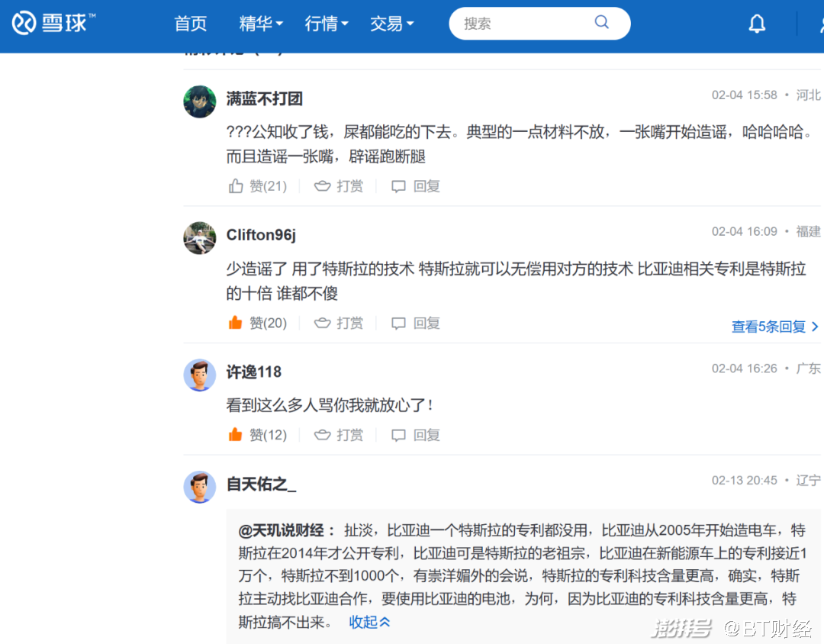Open username 满蓝不打团 profile
The width and height of the screenshot is (824, 644).
point(264,98)
